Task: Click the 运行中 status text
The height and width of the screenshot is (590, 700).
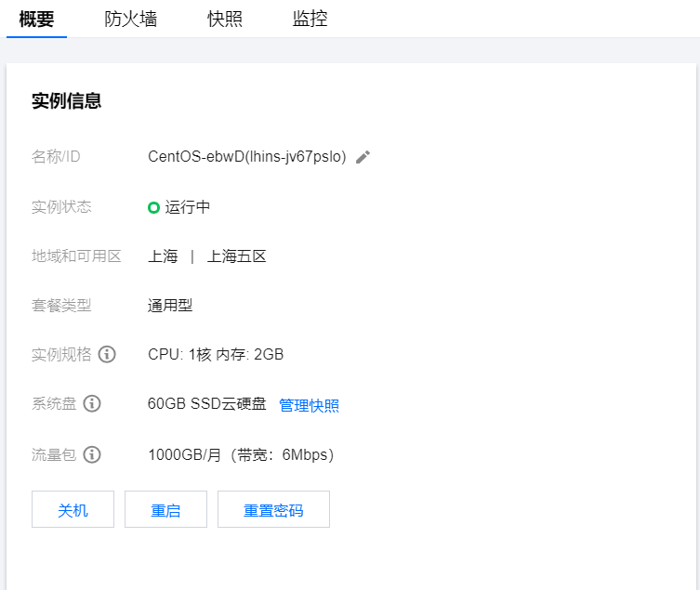Action: [x=188, y=207]
